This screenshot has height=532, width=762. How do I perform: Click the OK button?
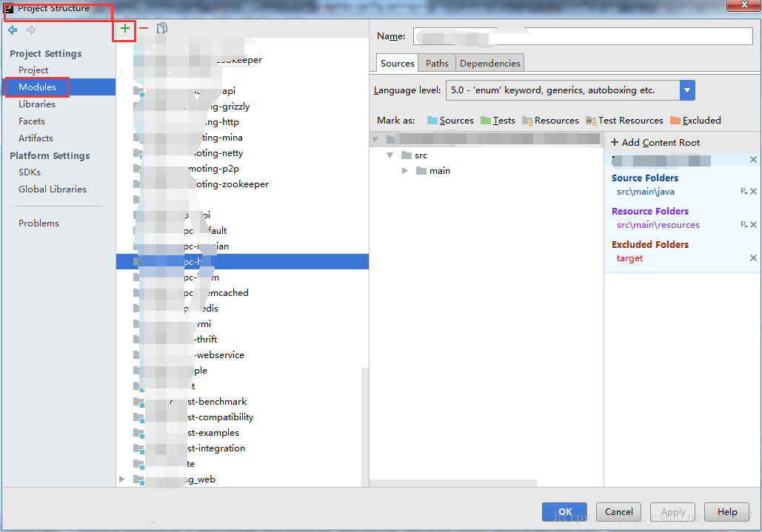[x=565, y=511]
